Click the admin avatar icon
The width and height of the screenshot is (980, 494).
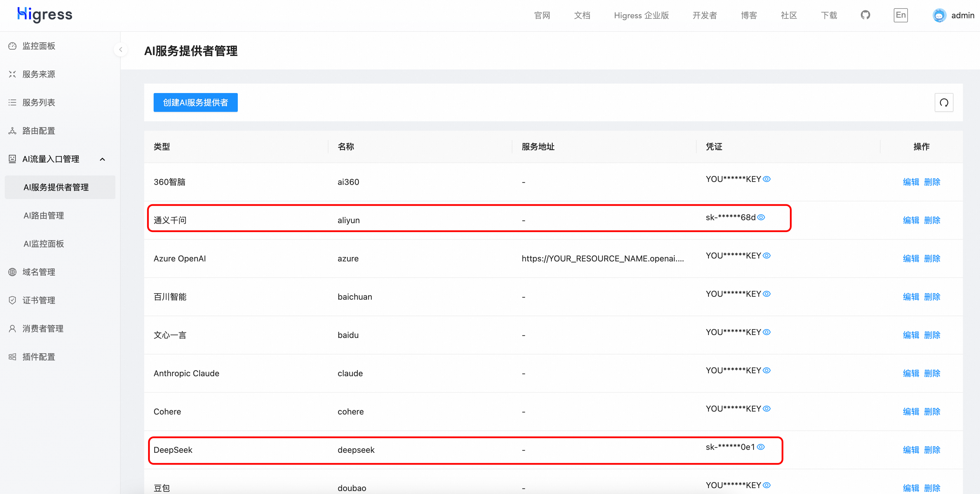[x=939, y=15]
